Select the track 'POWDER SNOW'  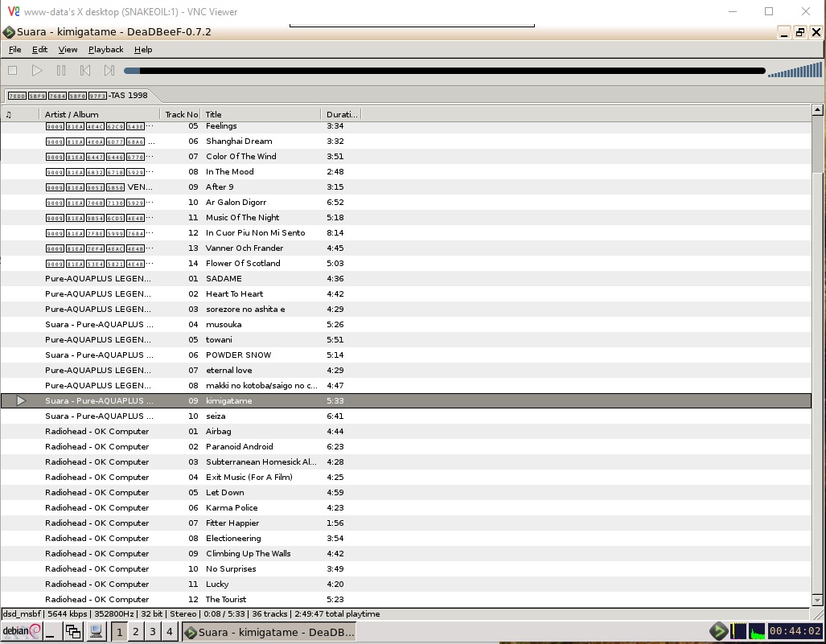pyautogui.click(x=405, y=355)
